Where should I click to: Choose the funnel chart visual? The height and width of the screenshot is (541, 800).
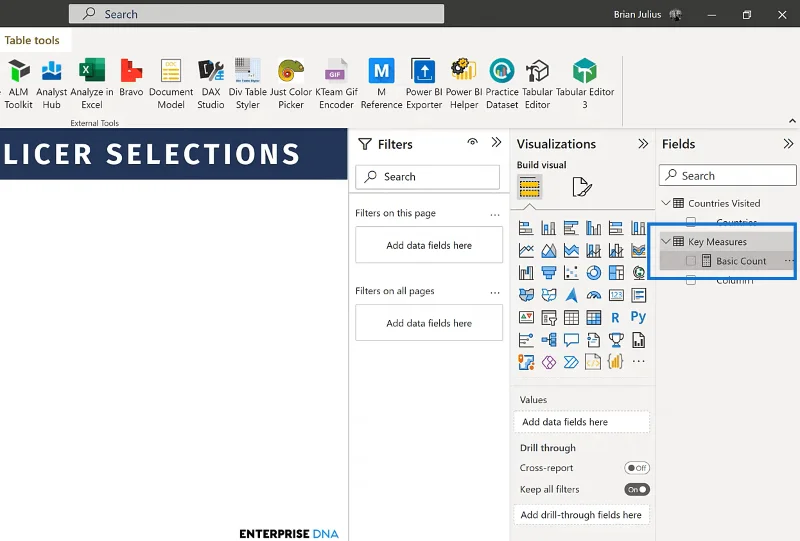point(548,273)
